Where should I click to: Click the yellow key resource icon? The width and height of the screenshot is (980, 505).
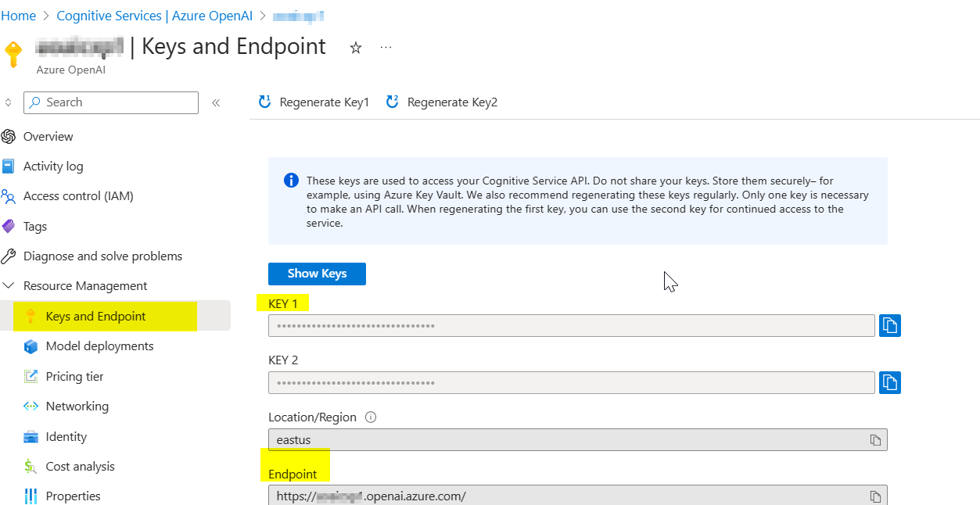13,54
